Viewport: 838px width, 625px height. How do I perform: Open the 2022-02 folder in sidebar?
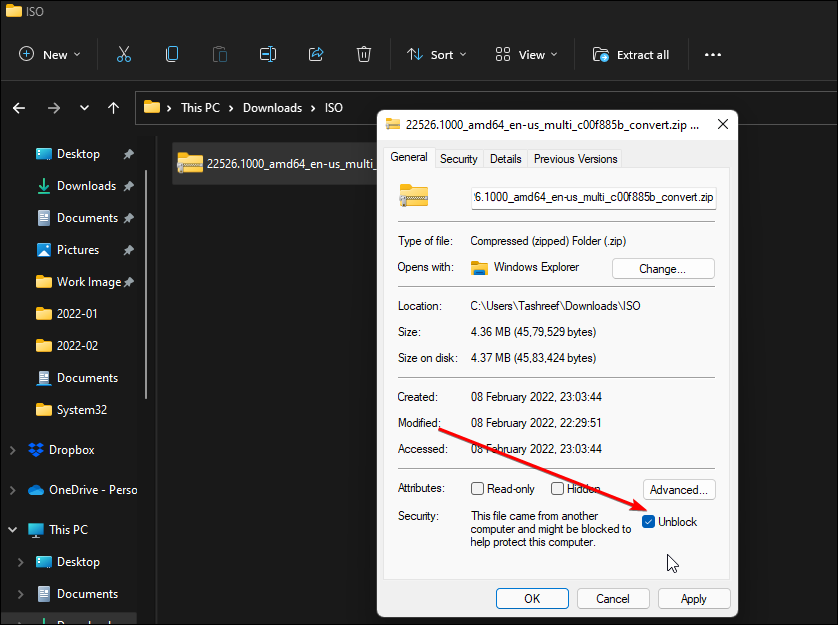[67, 346]
